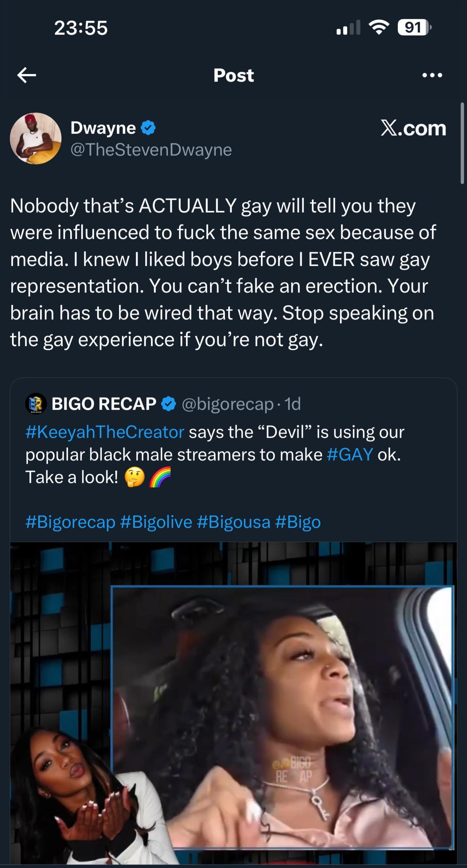Open the @TheStevenDwayne handle
The height and width of the screenshot is (868, 467).
(x=151, y=150)
